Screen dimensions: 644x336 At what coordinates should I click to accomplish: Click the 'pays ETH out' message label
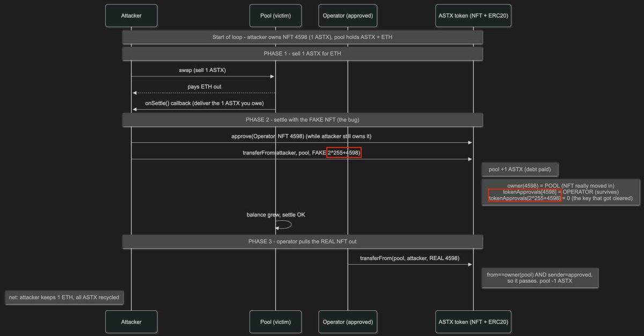[x=204, y=86]
